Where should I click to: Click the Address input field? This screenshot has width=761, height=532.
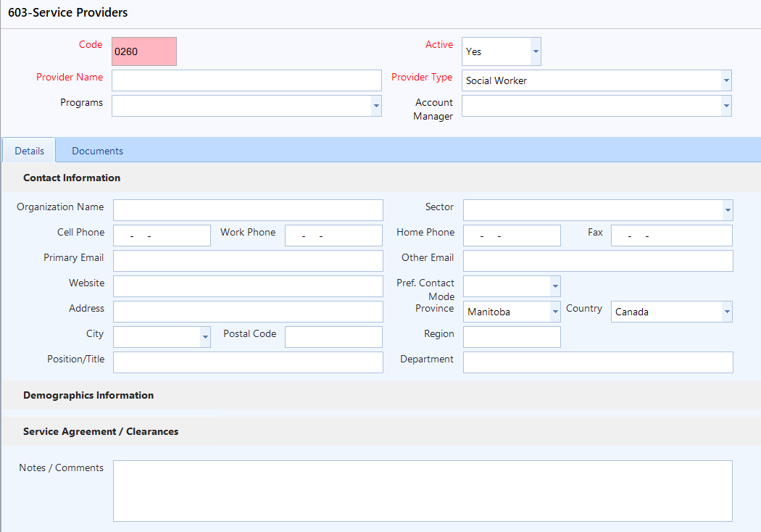[248, 312]
